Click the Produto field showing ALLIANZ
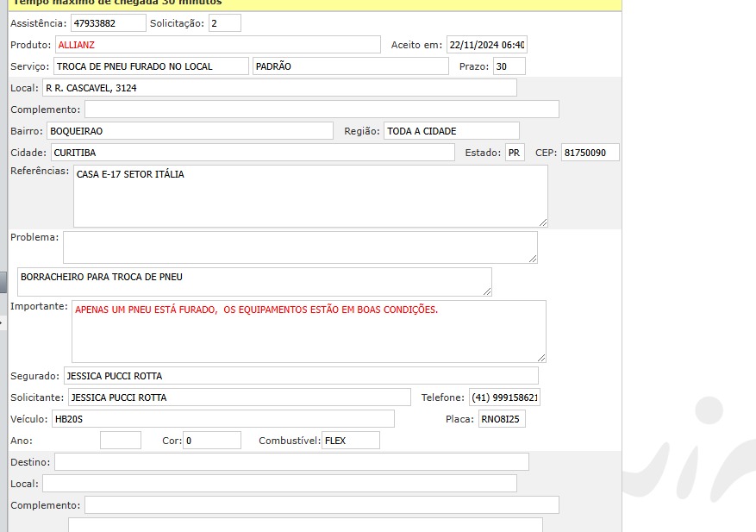756x532 pixels. point(217,45)
